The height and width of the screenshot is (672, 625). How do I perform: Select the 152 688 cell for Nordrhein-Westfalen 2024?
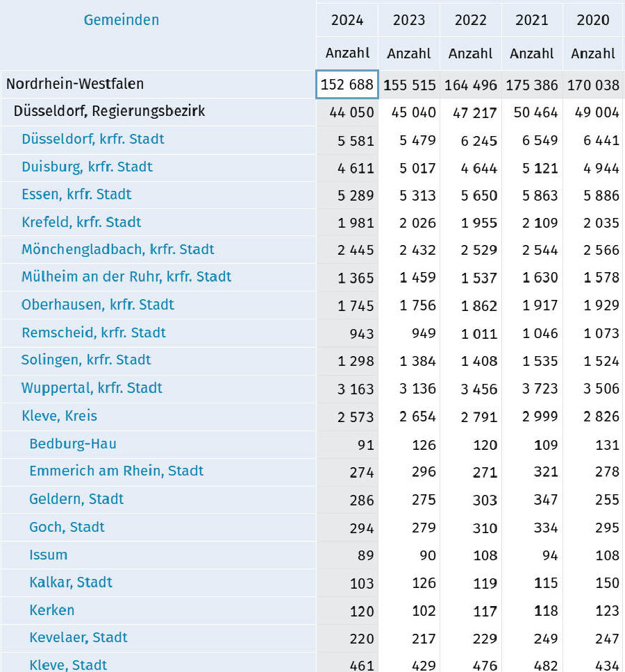pyautogui.click(x=347, y=85)
